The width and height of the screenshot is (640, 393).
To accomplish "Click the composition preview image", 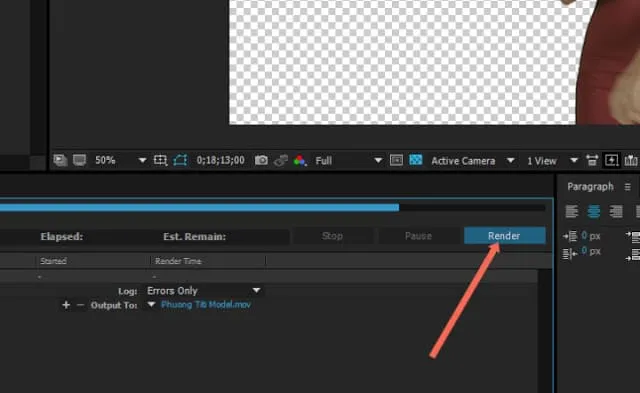I will click(x=434, y=62).
